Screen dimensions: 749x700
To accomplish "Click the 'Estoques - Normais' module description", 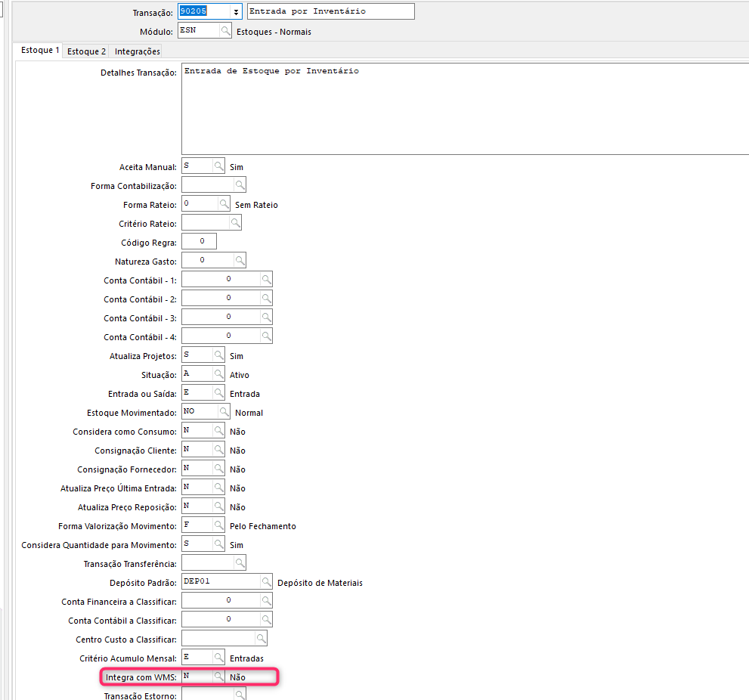I will [x=274, y=32].
